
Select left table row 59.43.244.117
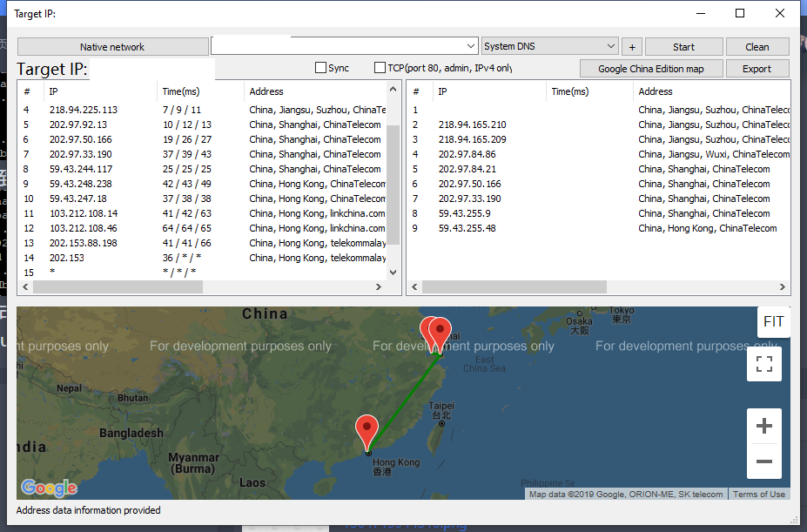click(204, 169)
